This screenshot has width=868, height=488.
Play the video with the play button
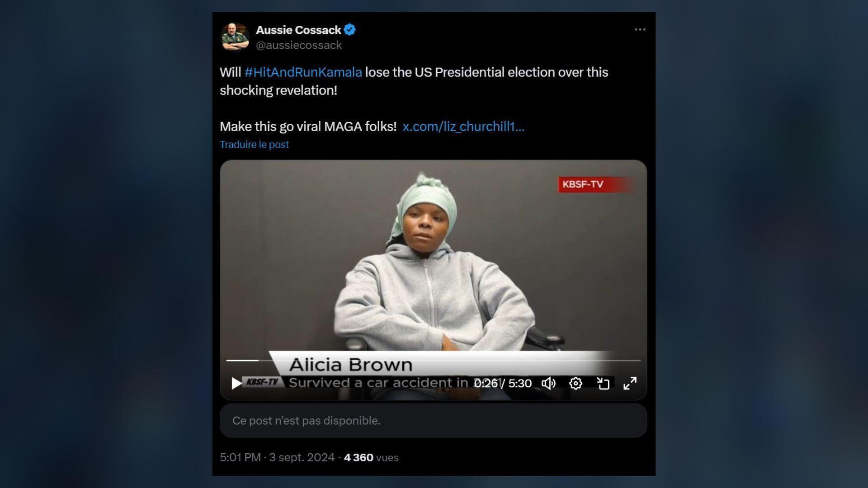[x=236, y=383]
